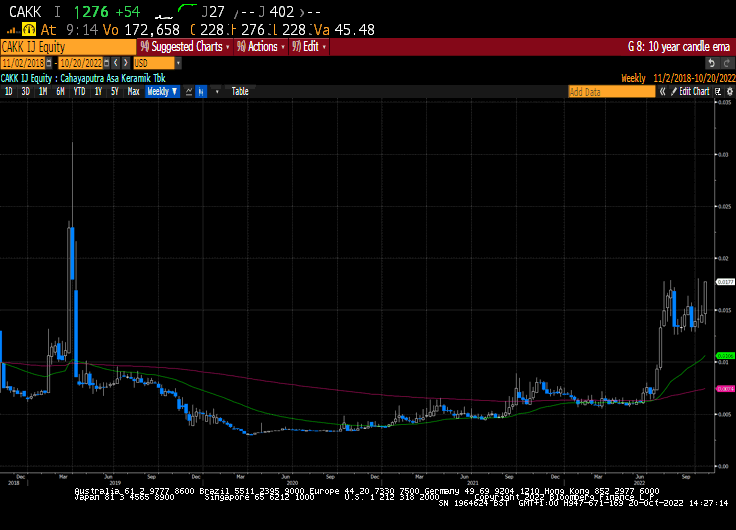Viewport: 736px width, 530px height.
Task: Switch to Table view
Action: pyautogui.click(x=240, y=92)
